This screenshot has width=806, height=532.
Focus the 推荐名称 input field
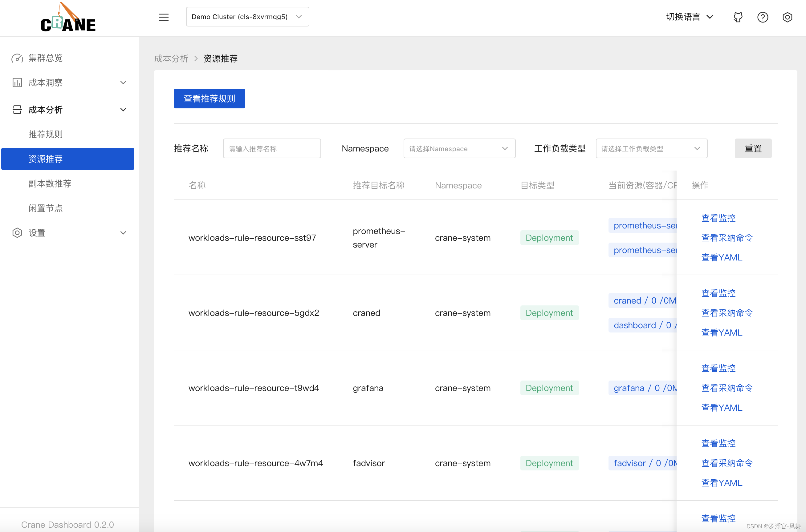272,148
